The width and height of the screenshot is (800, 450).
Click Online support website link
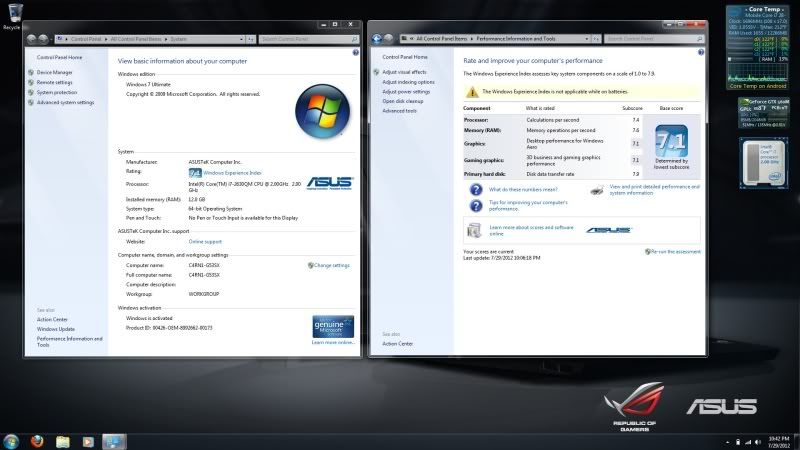(205, 242)
